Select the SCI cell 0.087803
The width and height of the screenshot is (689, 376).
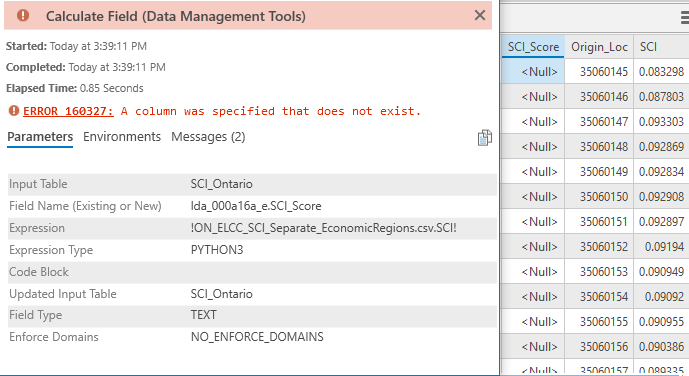click(x=661, y=97)
